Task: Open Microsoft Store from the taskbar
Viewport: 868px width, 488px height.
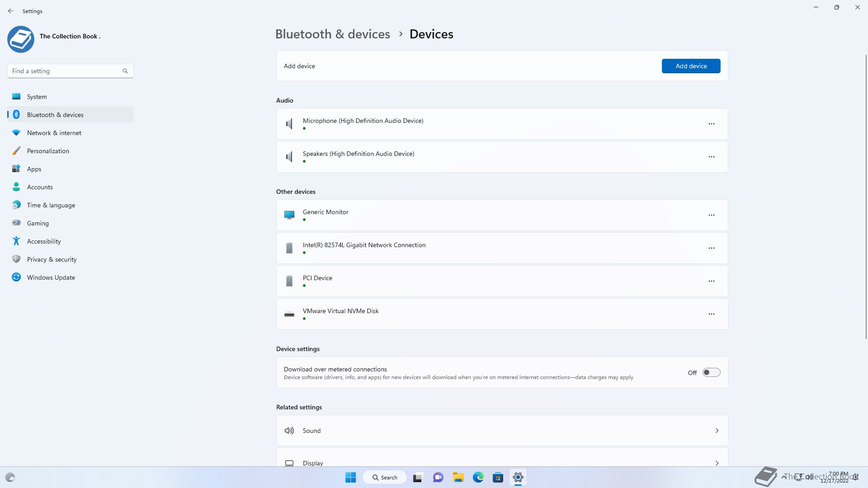Action: coord(498,477)
